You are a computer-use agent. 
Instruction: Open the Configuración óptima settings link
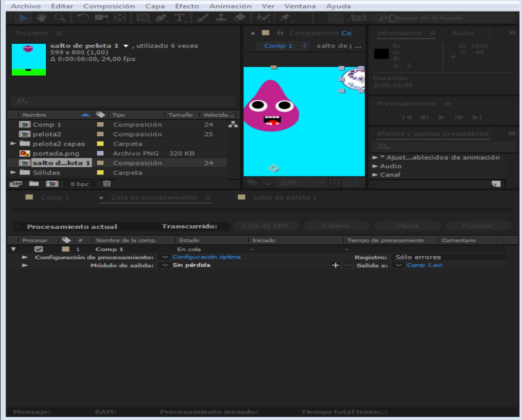tap(206, 257)
